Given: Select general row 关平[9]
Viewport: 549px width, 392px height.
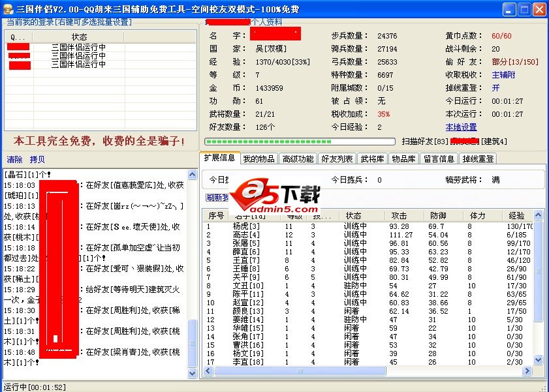Looking at the screenshot, I should pos(368,277).
